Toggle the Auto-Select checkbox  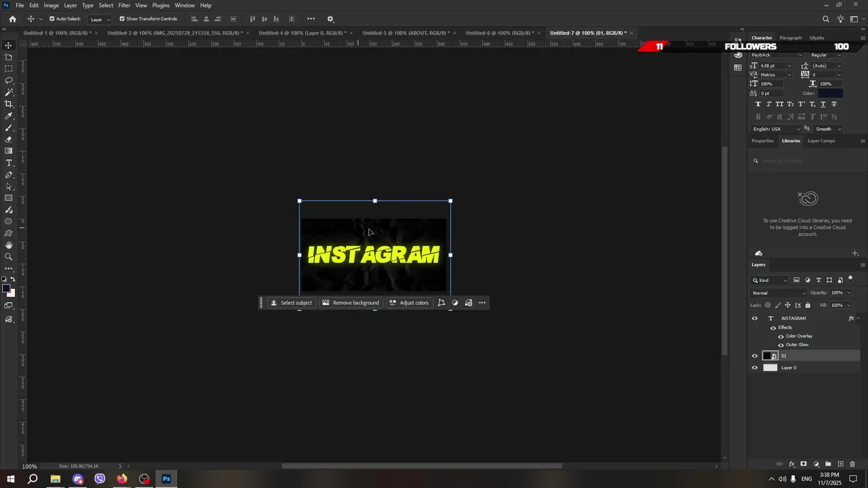click(52, 19)
